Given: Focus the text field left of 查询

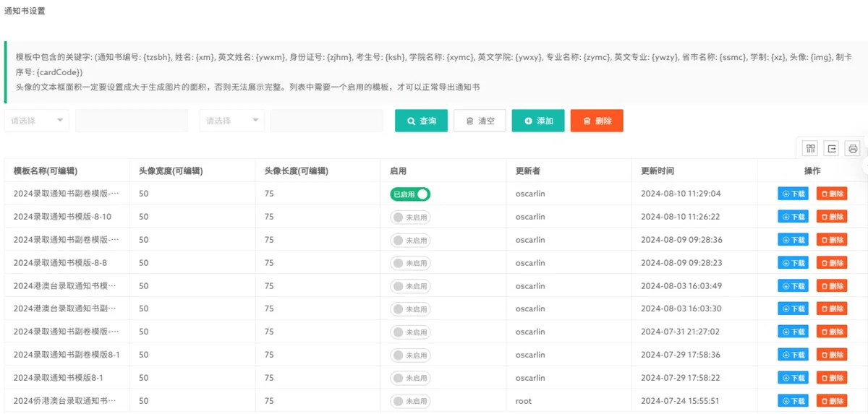Looking at the screenshot, I should coord(327,121).
